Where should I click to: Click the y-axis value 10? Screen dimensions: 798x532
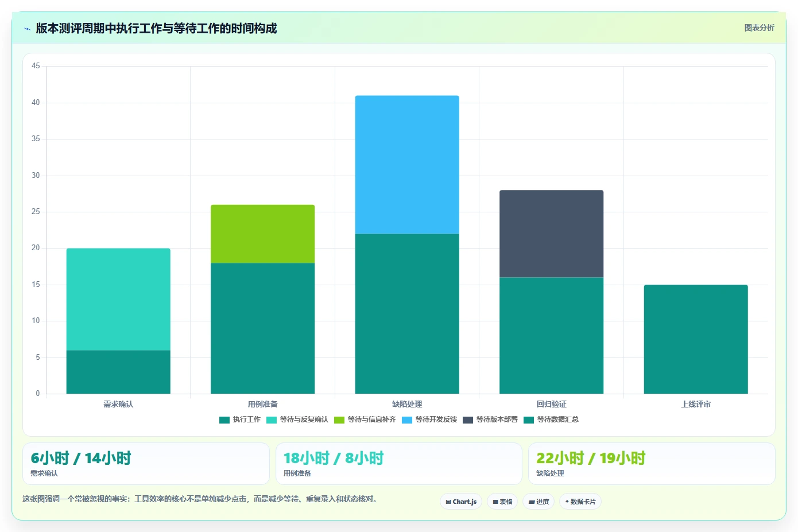[x=36, y=321]
